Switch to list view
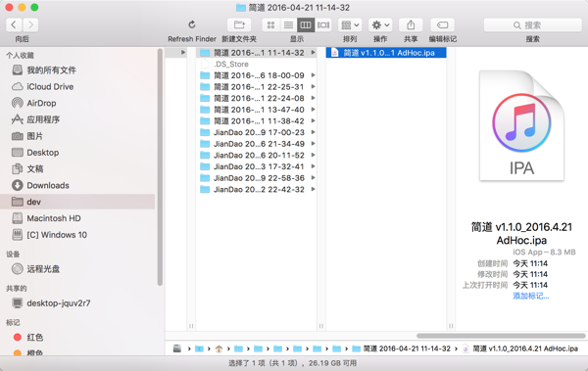This screenshot has height=371, width=588. [x=288, y=25]
